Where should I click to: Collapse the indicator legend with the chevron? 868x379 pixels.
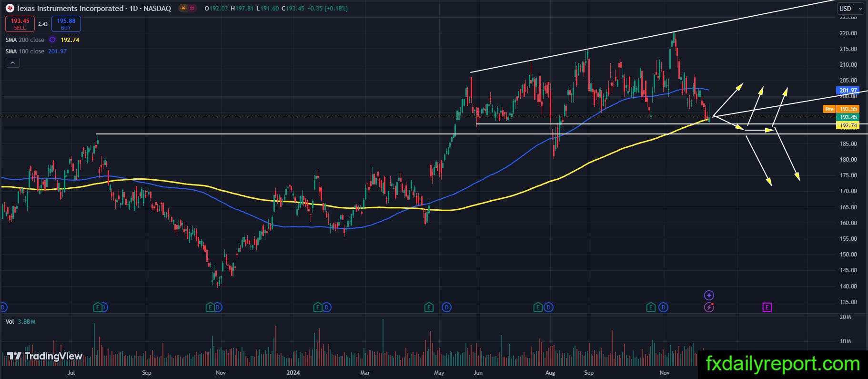[x=12, y=62]
